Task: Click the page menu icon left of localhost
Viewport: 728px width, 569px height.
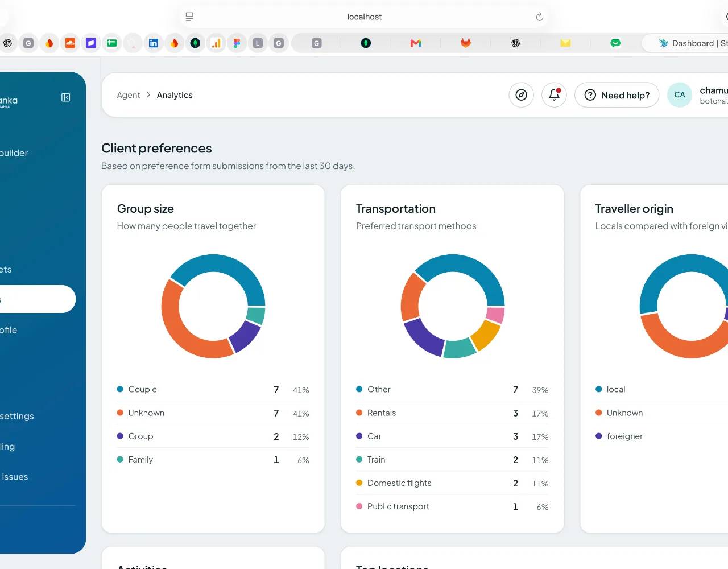Action: (x=189, y=17)
